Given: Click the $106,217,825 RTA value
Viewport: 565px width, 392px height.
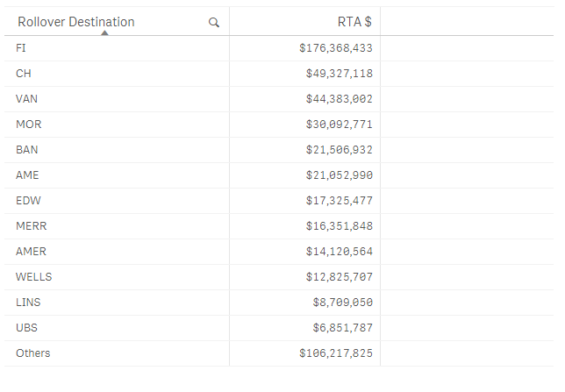Looking at the screenshot, I should tap(336, 353).
